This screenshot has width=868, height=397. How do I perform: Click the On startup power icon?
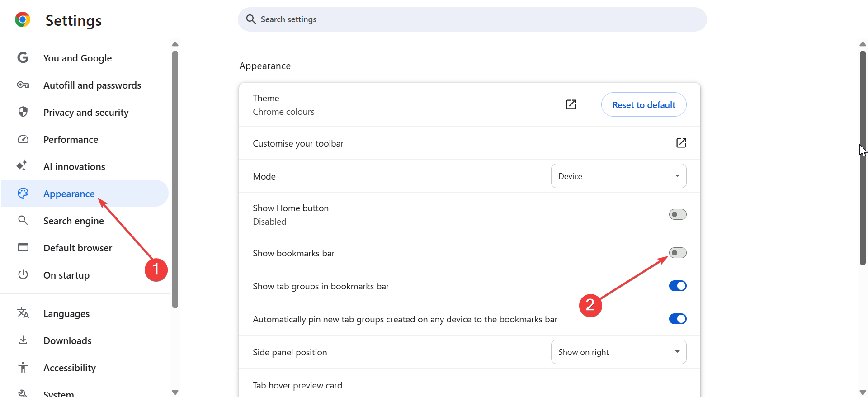tap(23, 274)
